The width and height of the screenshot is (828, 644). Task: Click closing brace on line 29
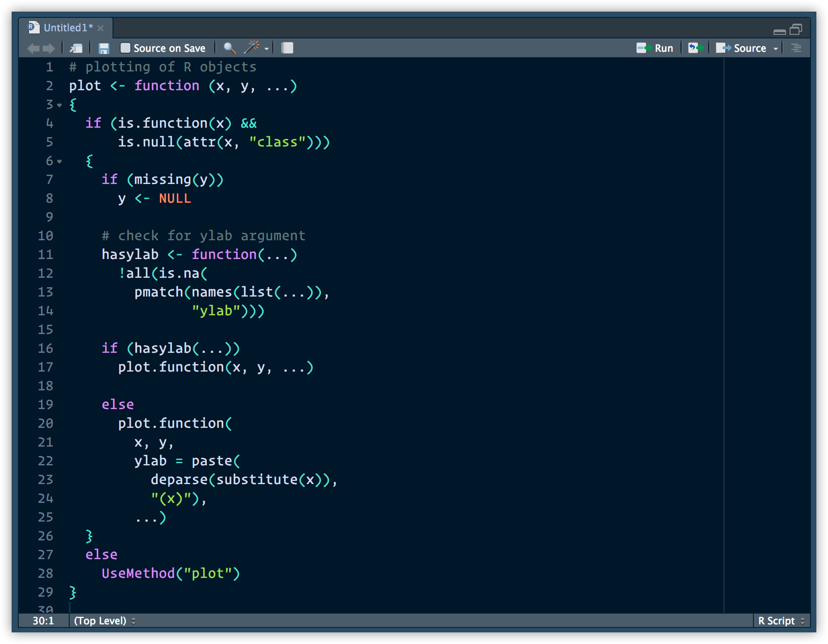[73, 592]
